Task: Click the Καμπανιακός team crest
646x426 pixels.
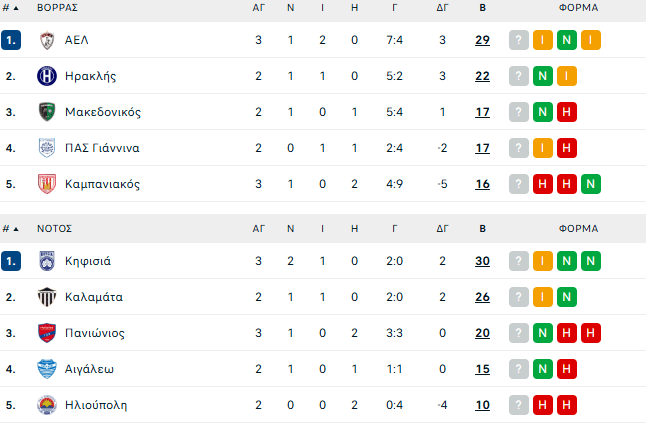Action: (46, 184)
